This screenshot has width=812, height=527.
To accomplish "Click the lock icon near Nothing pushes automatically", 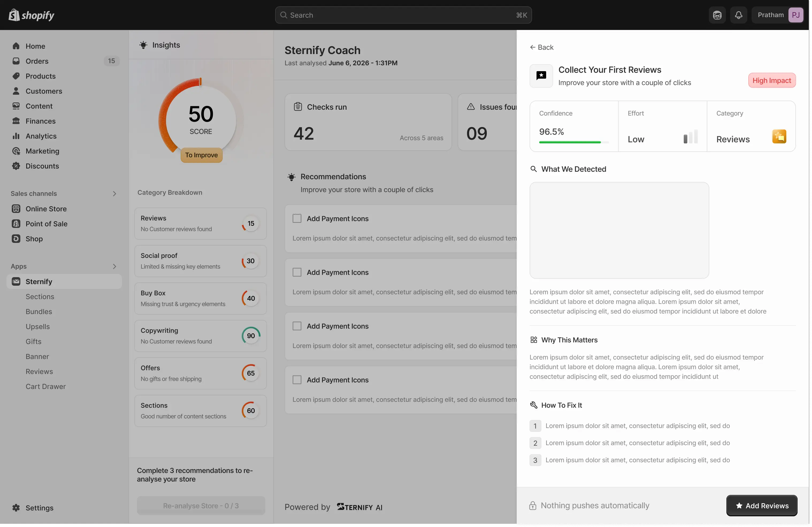I will point(533,506).
